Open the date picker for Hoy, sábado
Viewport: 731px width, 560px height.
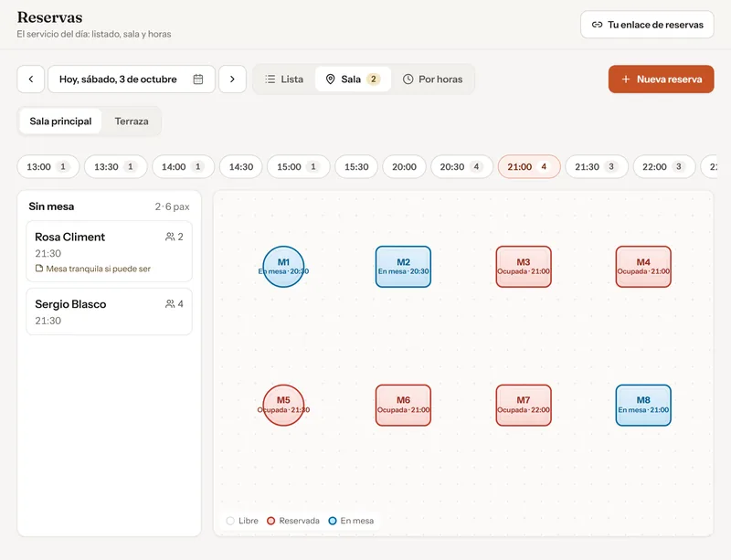click(x=132, y=79)
